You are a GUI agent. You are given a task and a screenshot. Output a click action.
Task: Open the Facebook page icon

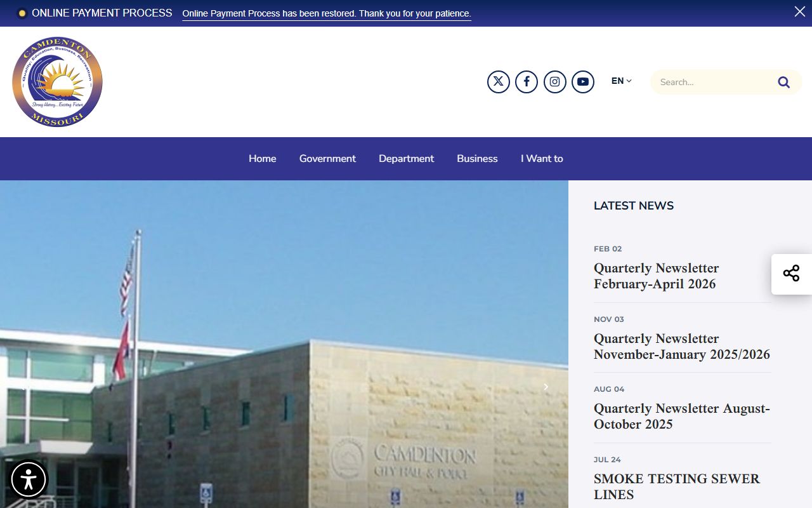click(527, 82)
